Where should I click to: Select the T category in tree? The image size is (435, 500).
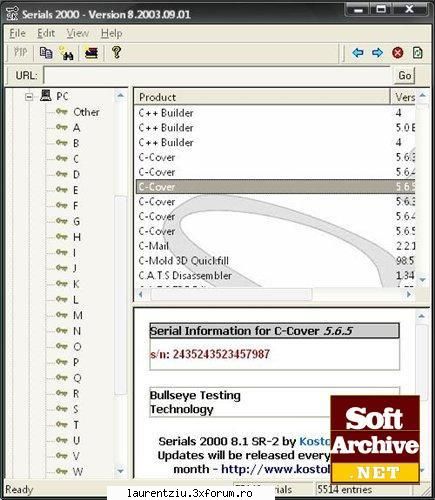click(76, 424)
